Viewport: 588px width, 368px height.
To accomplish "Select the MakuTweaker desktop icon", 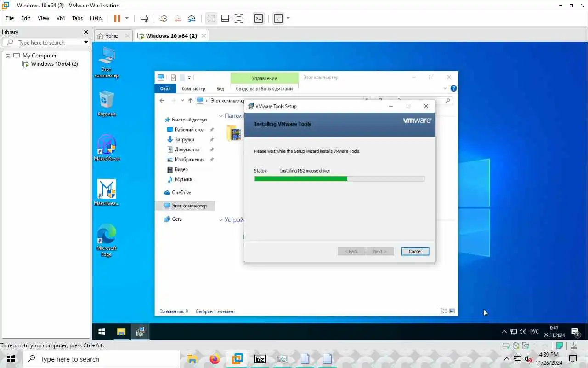I will pyautogui.click(x=107, y=192).
